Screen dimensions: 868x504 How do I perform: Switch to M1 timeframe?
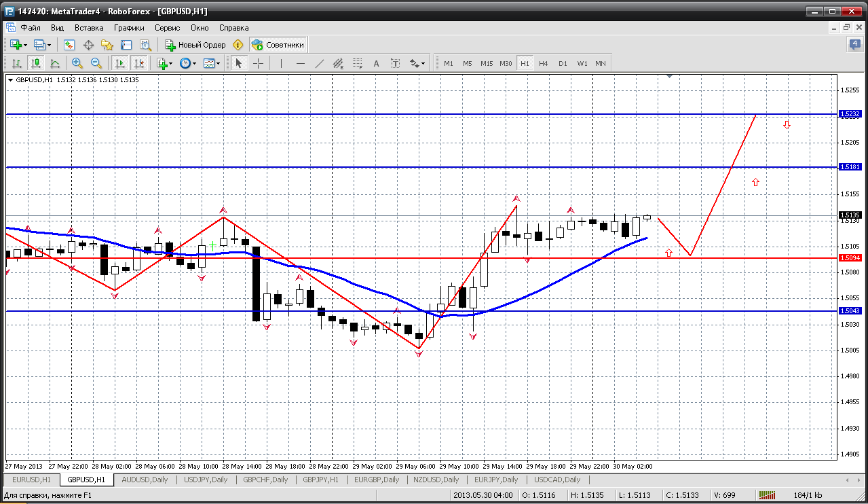point(448,63)
